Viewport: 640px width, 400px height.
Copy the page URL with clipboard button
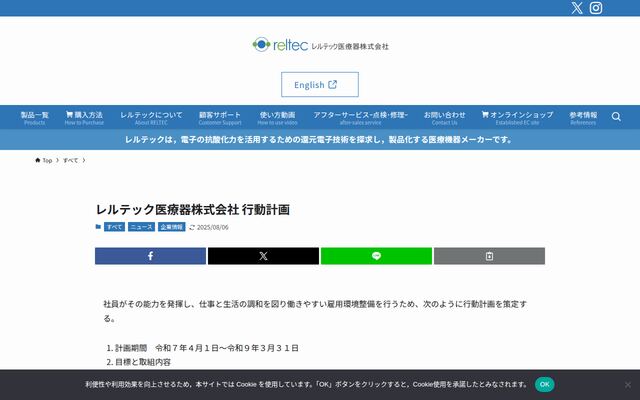pos(489,256)
